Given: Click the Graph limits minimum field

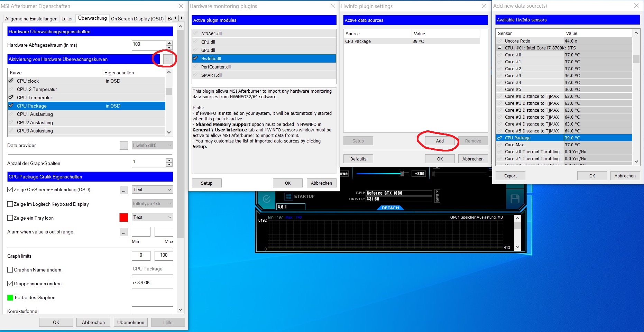Looking at the screenshot, I should [x=141, y=256].
